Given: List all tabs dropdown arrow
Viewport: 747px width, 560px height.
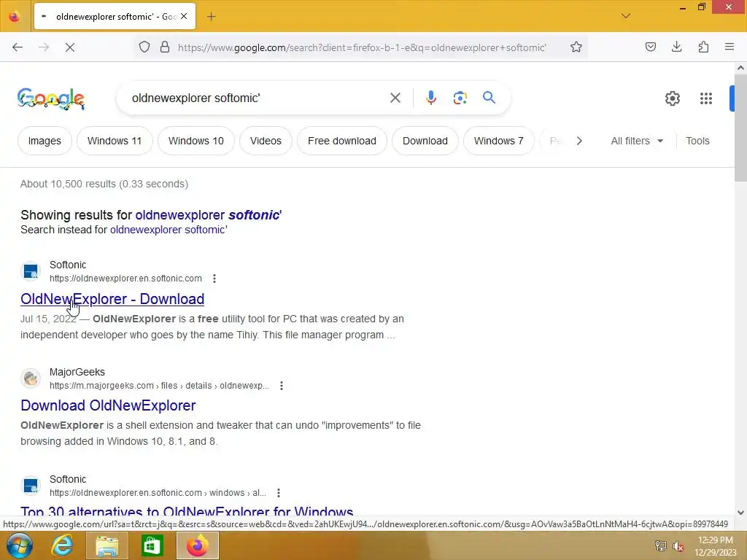Looking at the screenshot, I should 625,16.
